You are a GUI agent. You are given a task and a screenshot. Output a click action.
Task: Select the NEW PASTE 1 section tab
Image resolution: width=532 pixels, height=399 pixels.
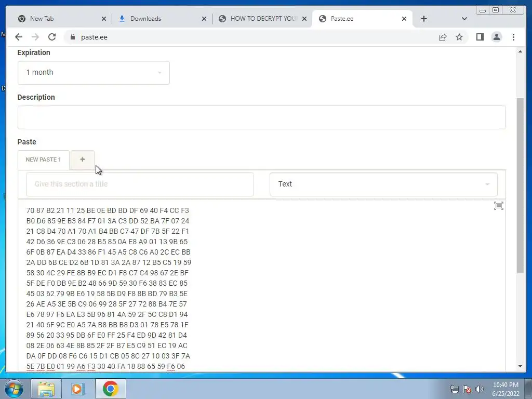[44, 160]
